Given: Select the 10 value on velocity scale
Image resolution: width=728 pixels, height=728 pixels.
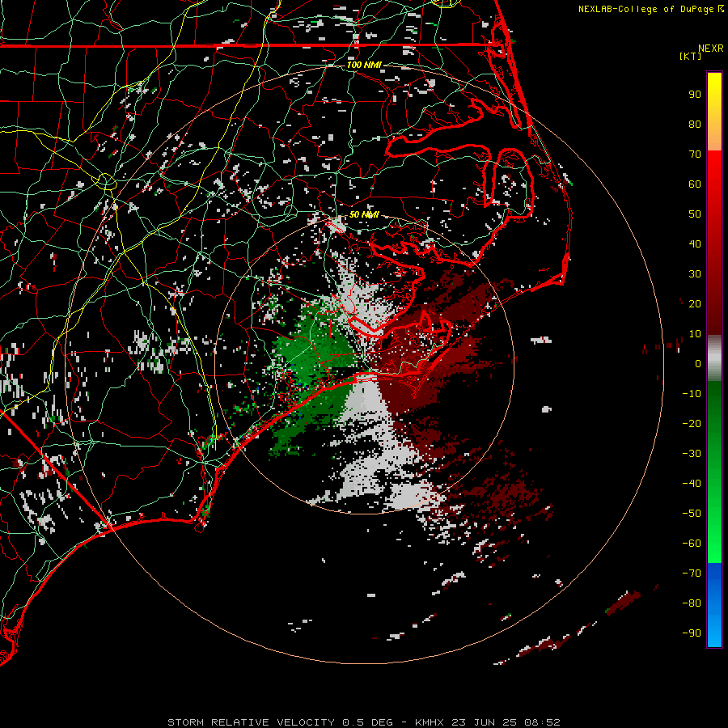Looking at the screenshot, I should tap(695, 334).
